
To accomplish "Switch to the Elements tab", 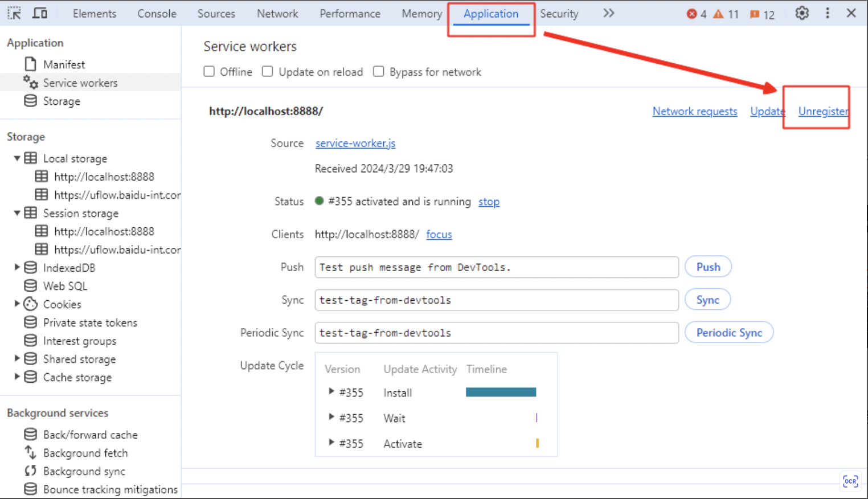I will point(95,14).
